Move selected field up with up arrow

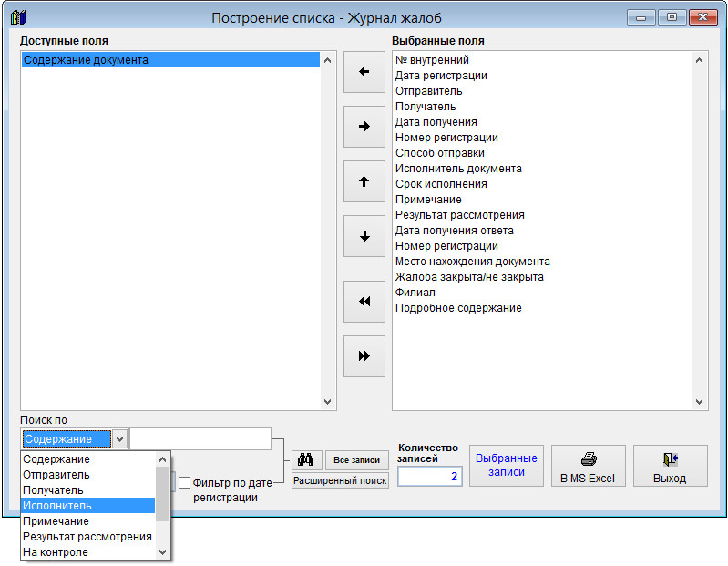pos(364,181)
